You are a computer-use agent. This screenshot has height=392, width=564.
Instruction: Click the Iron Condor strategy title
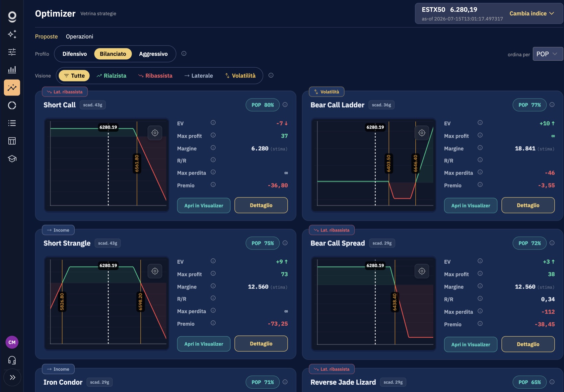(x=63, y=382)
